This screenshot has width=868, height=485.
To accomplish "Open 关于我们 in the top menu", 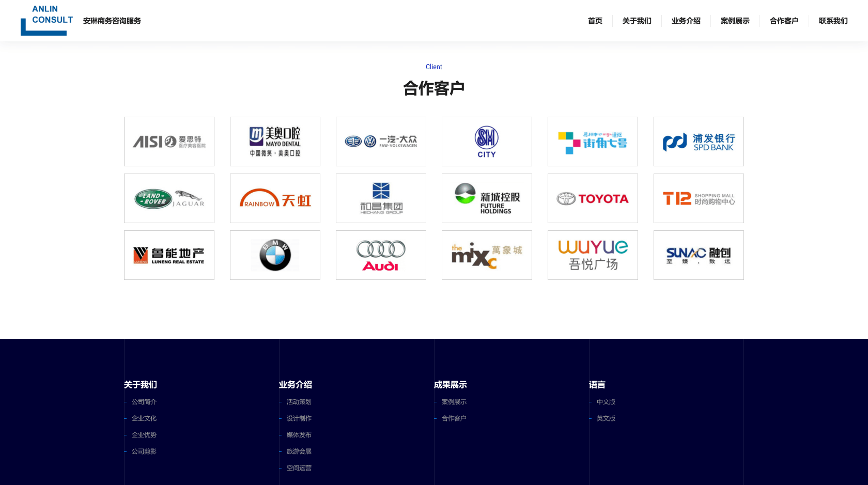I will (x=637, y=21).
